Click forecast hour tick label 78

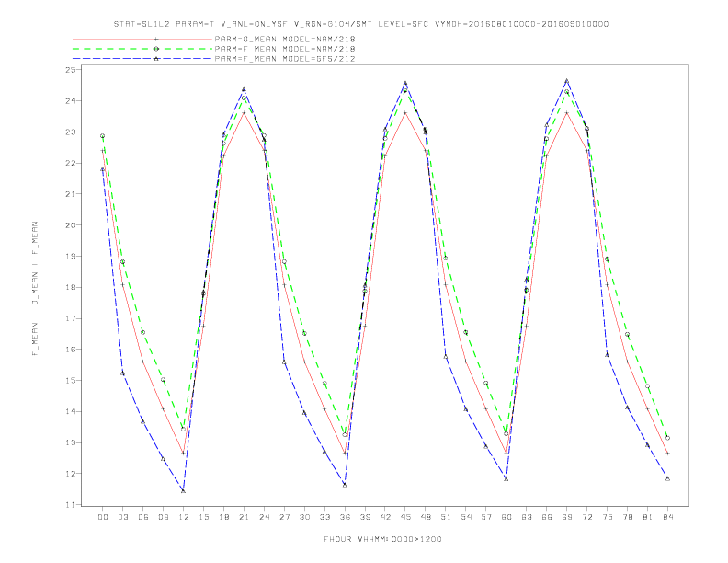pos(627,517)
